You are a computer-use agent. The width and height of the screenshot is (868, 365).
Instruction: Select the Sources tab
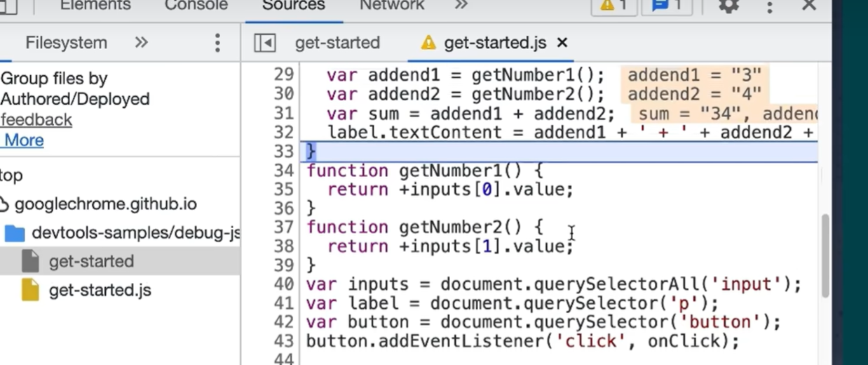[x=293, y=6]
